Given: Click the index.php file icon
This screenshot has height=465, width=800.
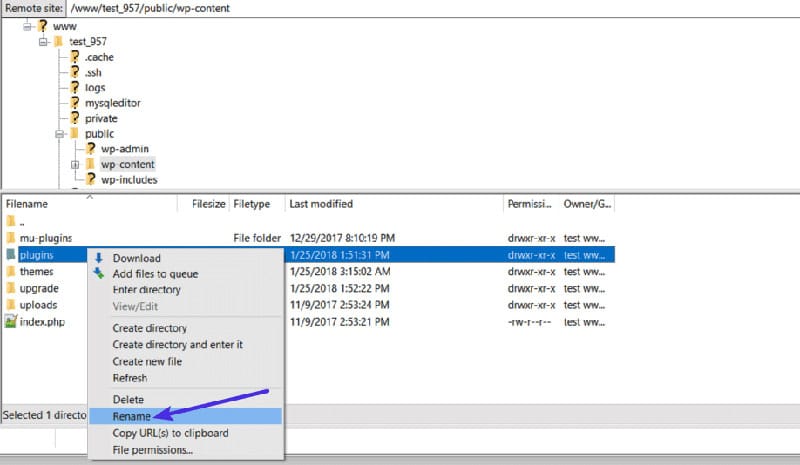Looking at the screenshot, I should pyautogui.click(x=11, y=321).
